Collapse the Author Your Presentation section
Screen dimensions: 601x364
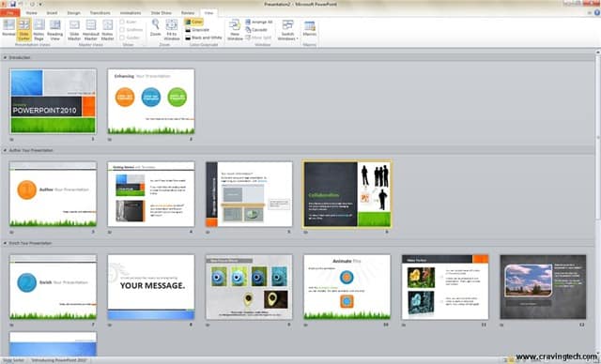tap(6, 150)
